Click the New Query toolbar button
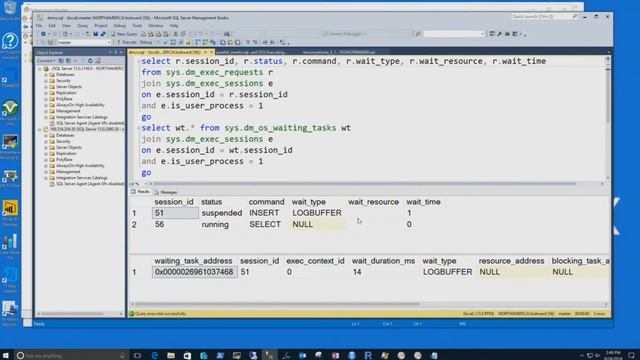Viewport: 640px width, 360px height. pyautogui.click(x=124, y=34)
